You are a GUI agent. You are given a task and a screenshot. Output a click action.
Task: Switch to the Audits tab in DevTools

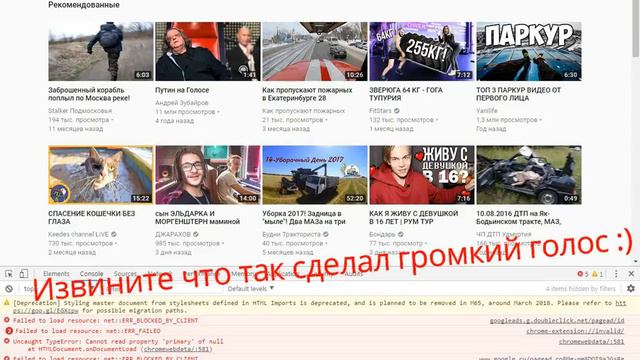coord(353,273)
